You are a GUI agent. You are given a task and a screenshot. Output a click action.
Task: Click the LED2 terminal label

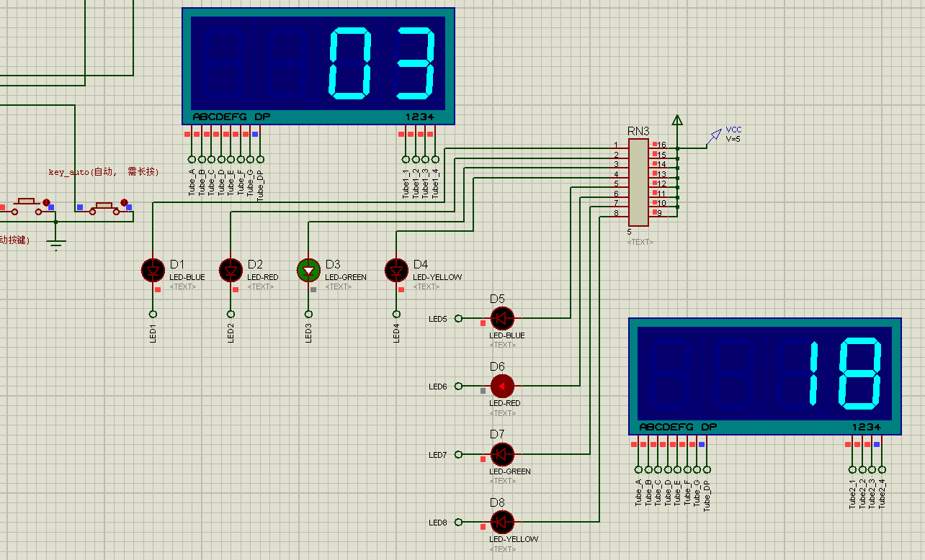coord(231,333)
